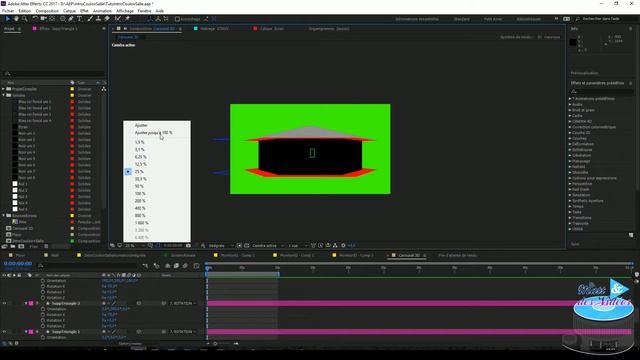Screen dimensions: 640x360
Task: Collapse the SuppTriangle 2 layer properties
Action: tap(26, 303)
